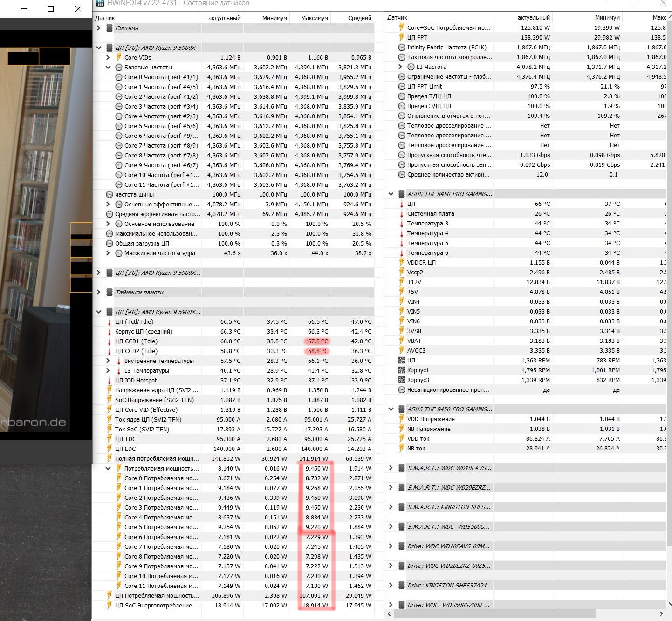
Task: Click the lightning icon of Core 0 Потребляемая
Action: click(119, 478)
